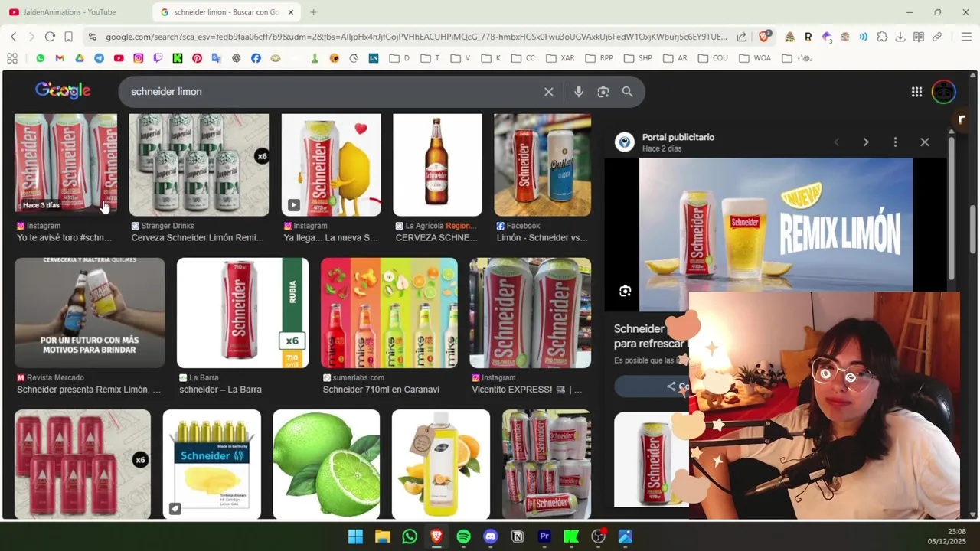This screenshot has width=980, height=551.
Task: Open the Telegram bookmark
Action: 99,58
